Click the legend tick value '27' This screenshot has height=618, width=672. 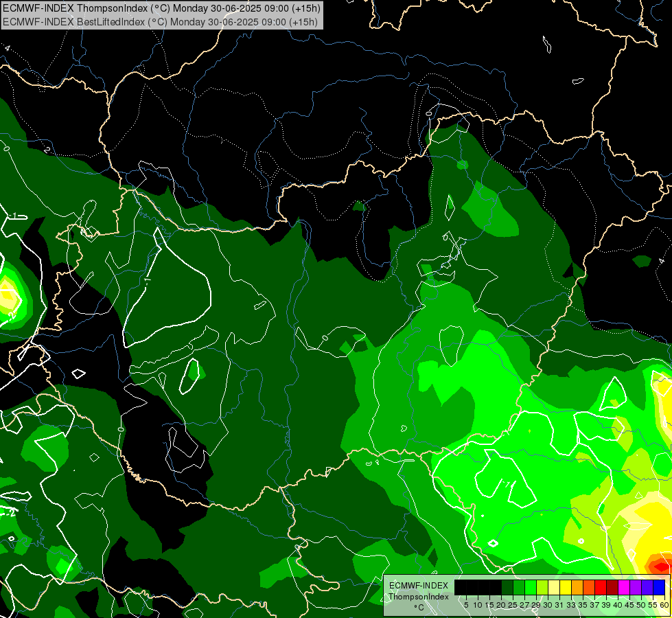pyautogui.click(x=524, y=605)
